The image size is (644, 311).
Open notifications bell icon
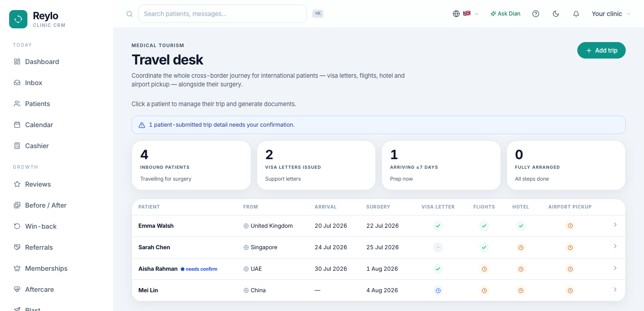[x=576, y=14]
